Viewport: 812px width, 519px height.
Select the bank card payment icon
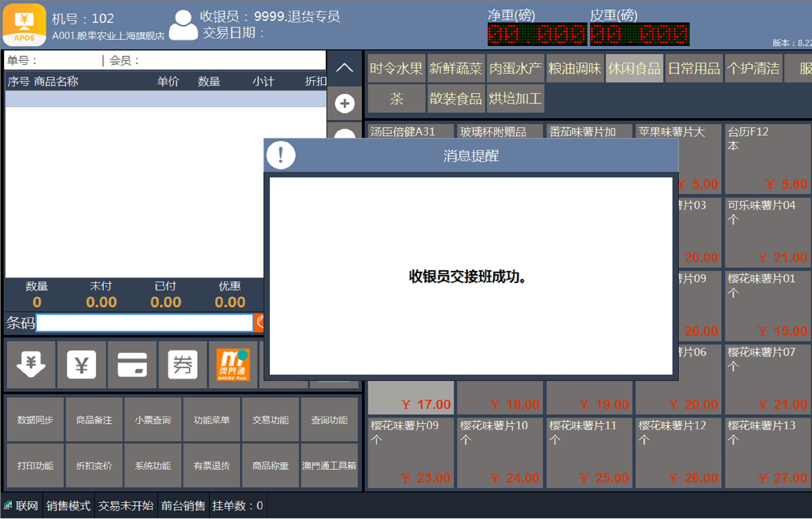(x=132, y=364)
